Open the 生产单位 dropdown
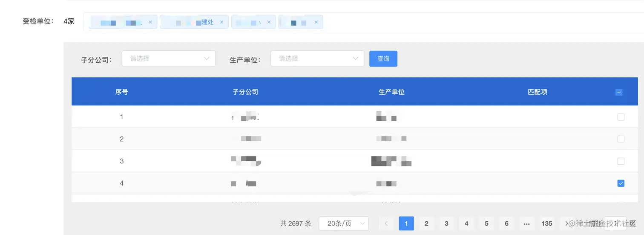644x235 pixels. coord(317,58)
